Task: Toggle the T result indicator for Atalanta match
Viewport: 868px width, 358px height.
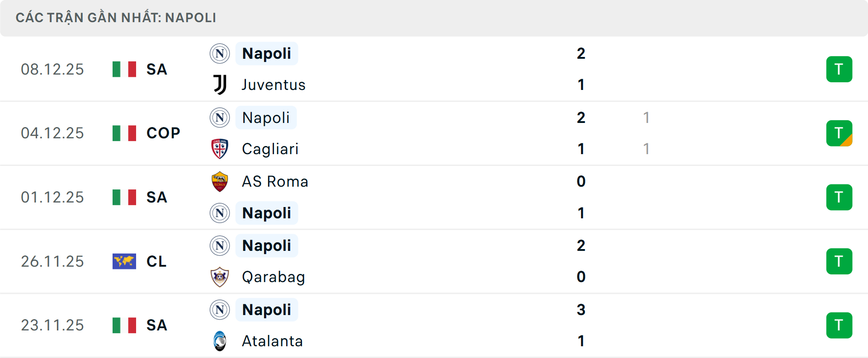Action: click(840, 325)
